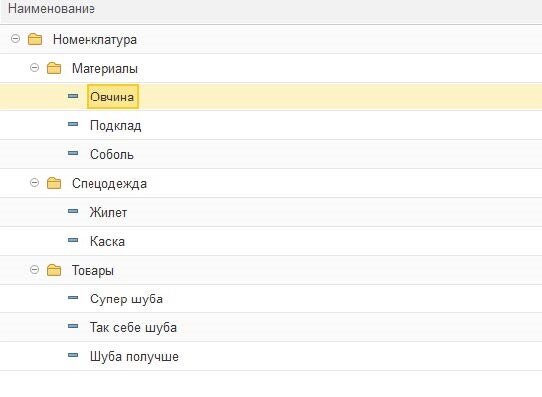Select the Материалы group label
The image size is (542, 397).
tap(105, 68)
